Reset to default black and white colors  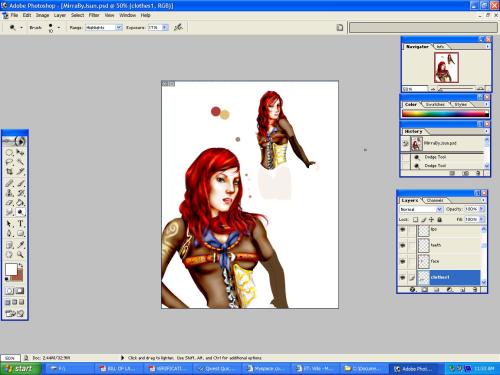tap(7, 279)
